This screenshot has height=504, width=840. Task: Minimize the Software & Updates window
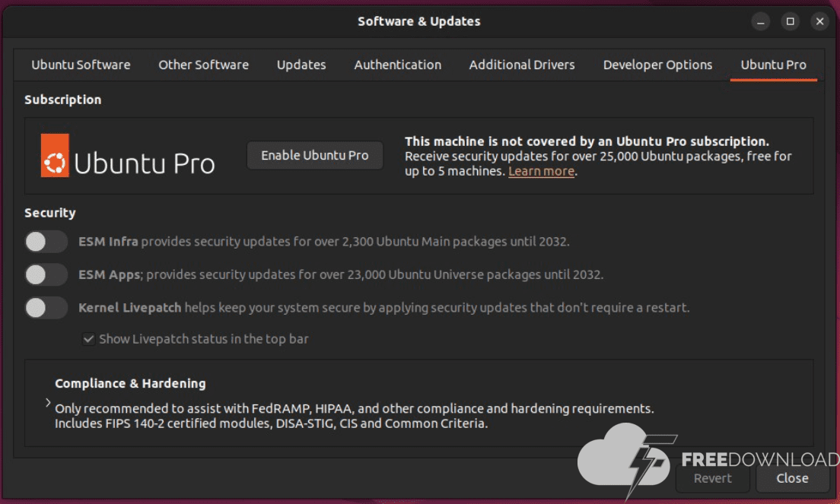760,21
